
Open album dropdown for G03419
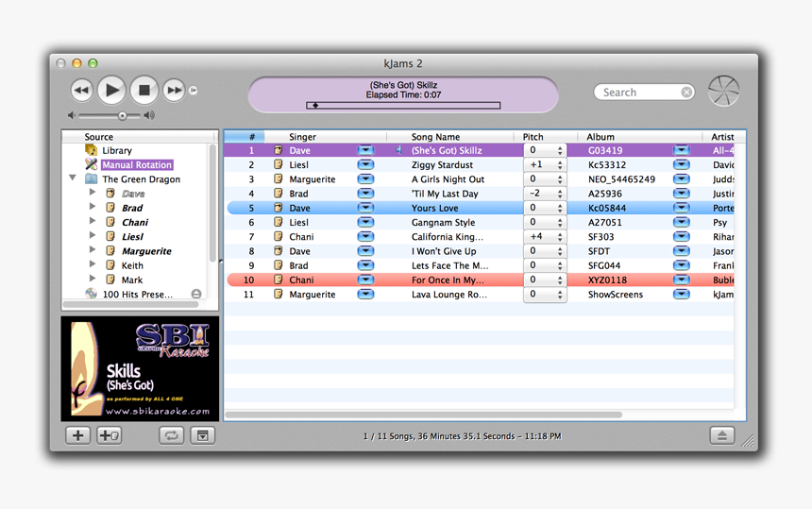coord(681,150)
